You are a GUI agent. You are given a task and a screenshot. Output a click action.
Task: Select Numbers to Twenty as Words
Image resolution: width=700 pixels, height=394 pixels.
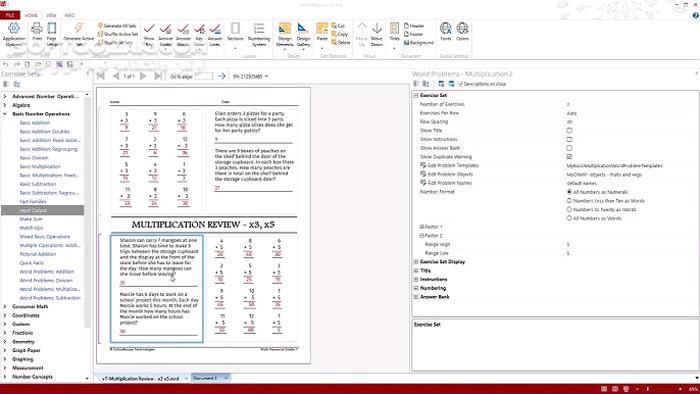[x=569, y=209]
